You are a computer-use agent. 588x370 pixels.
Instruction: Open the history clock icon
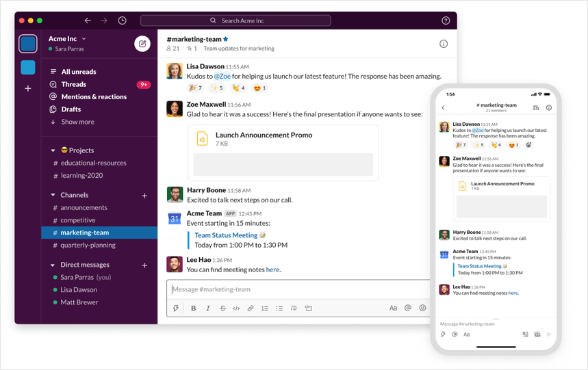coord(123,21)
